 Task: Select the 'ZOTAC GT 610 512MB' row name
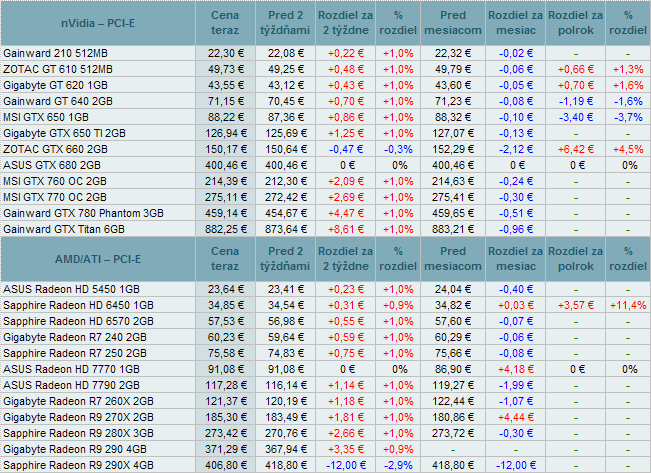pyautogui.click(x=58, y=69)
